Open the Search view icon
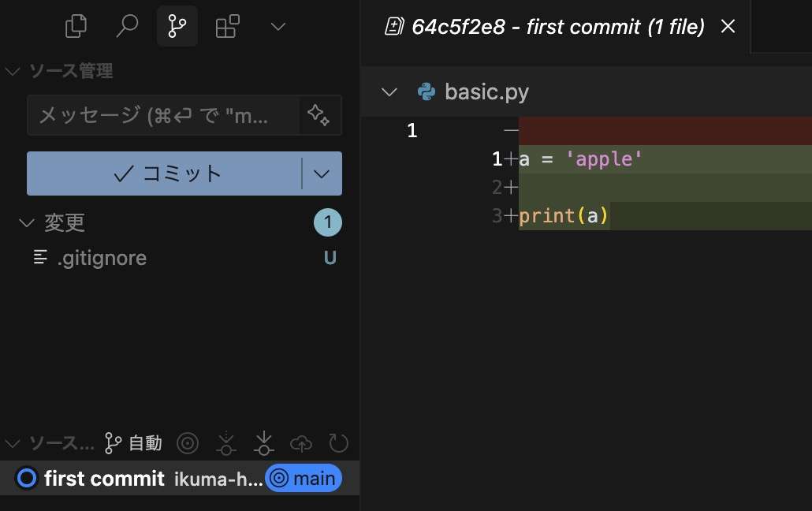Image resolution: width=812 pixels, height=511 pixels. click(126, 26)
